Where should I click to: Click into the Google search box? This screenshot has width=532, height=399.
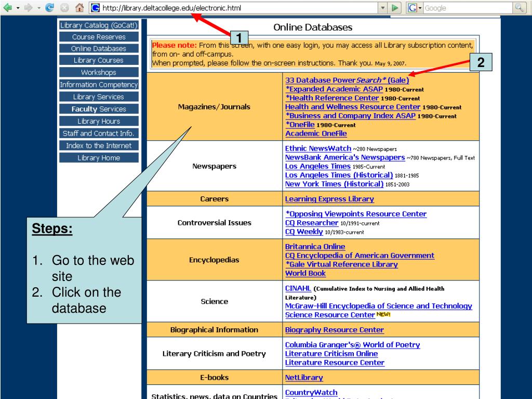pyautogui.click(x=468, y=8)
